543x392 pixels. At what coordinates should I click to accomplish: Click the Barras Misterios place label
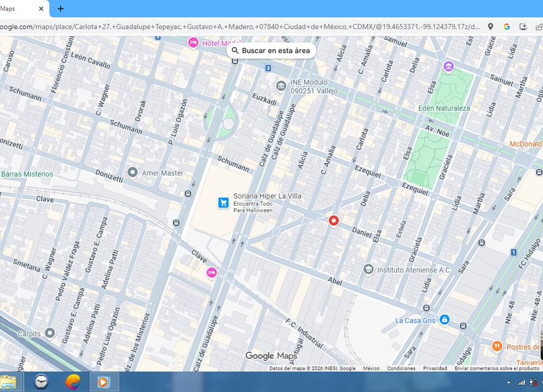tap(27, 174)
